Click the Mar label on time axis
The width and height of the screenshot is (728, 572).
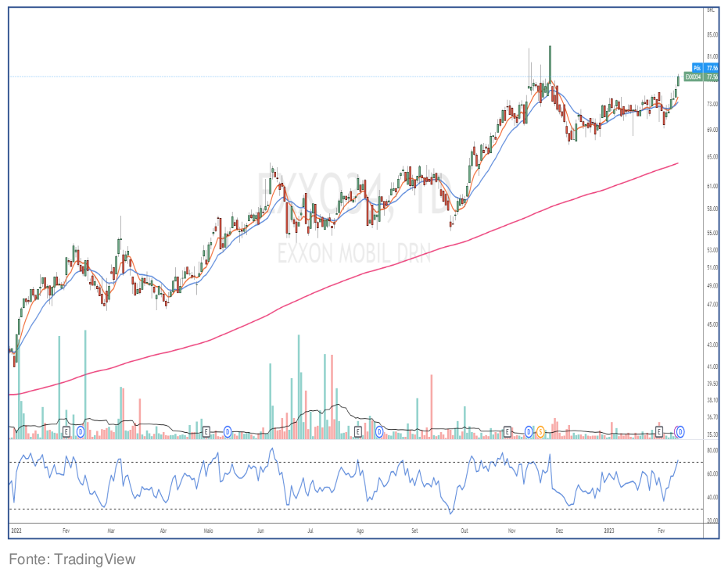pos(111,531)
